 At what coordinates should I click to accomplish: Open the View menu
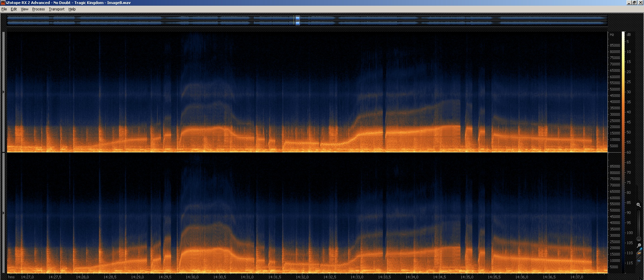[24, 9]
